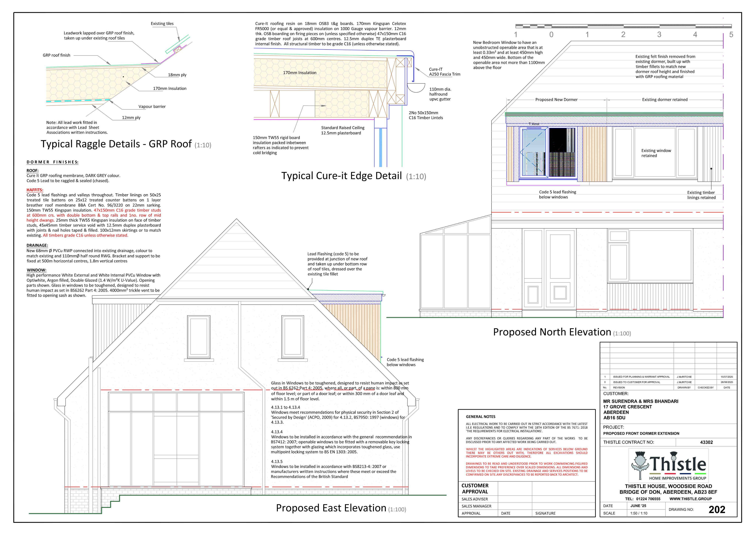Click the 'WWW.THISTLE.GROUP' website text
The width and height of the screenshot is (756, 535).
[x=690, y=499]
